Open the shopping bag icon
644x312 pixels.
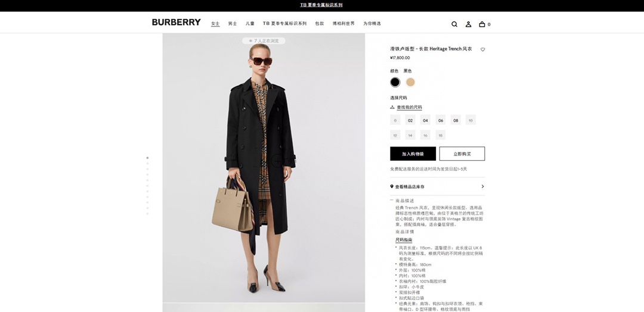482,24
